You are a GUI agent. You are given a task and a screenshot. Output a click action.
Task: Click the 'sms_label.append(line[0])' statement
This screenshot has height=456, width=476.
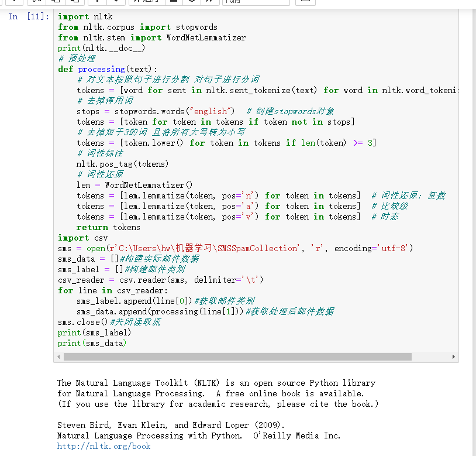click(134, 301)
